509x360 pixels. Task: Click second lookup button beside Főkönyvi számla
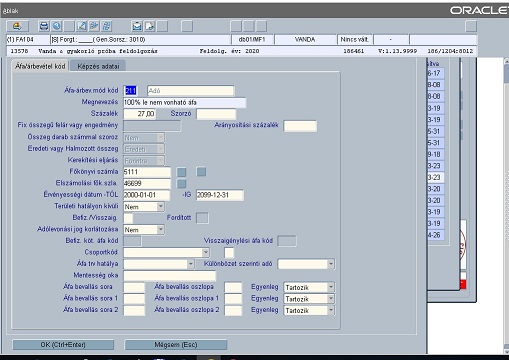201,172
